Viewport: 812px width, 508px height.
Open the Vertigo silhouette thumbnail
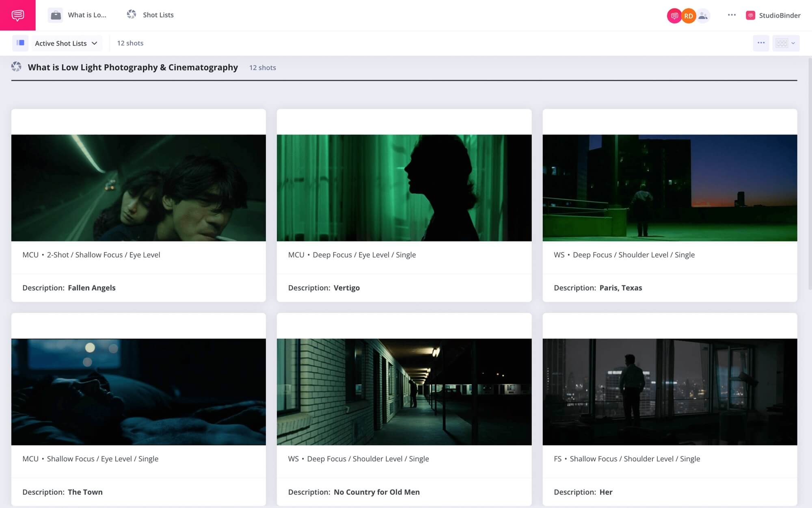point(404,188)
